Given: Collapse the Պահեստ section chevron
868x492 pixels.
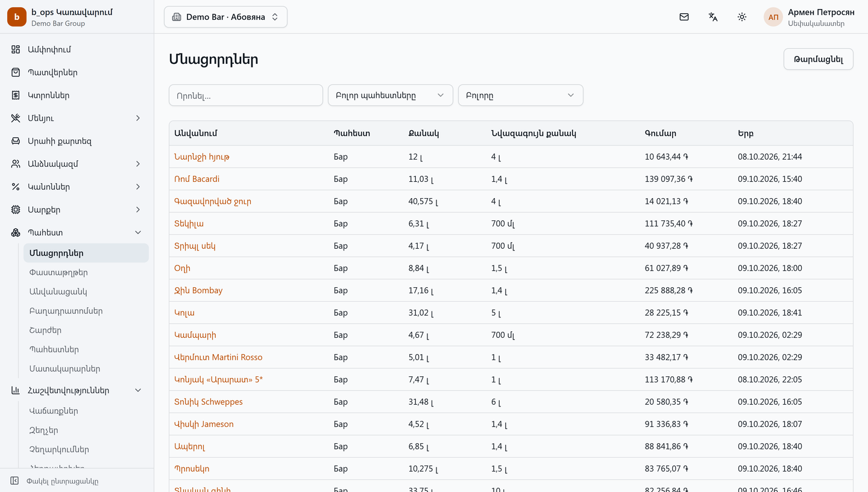Looking at the screenshot, I should [x=138, y=232].
